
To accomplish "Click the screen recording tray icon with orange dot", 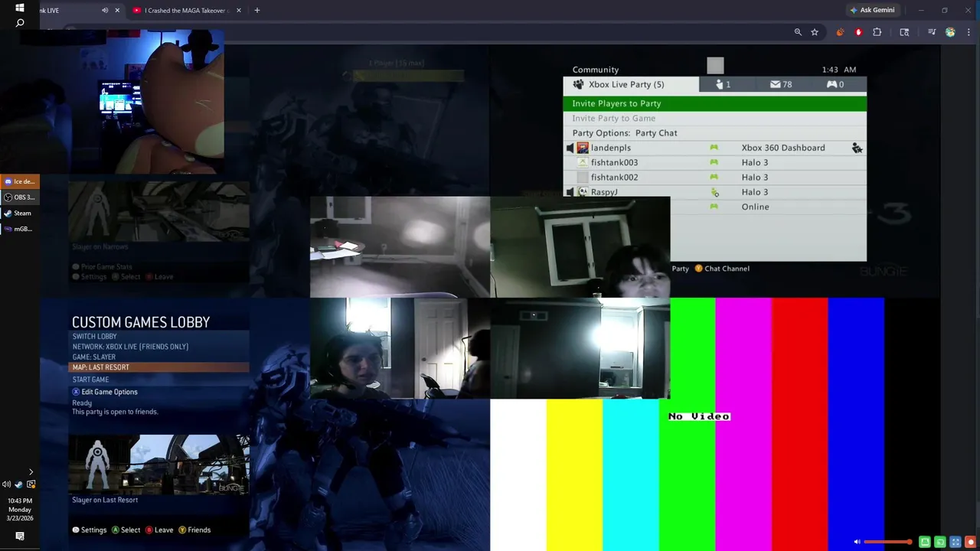I will [x=31, y=484].
